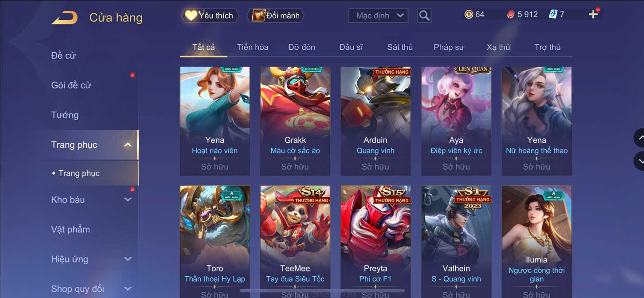Screen dimensions: 644x298
Task: Click the page down arrow on right edge
Action: click(x=639, y=161)
